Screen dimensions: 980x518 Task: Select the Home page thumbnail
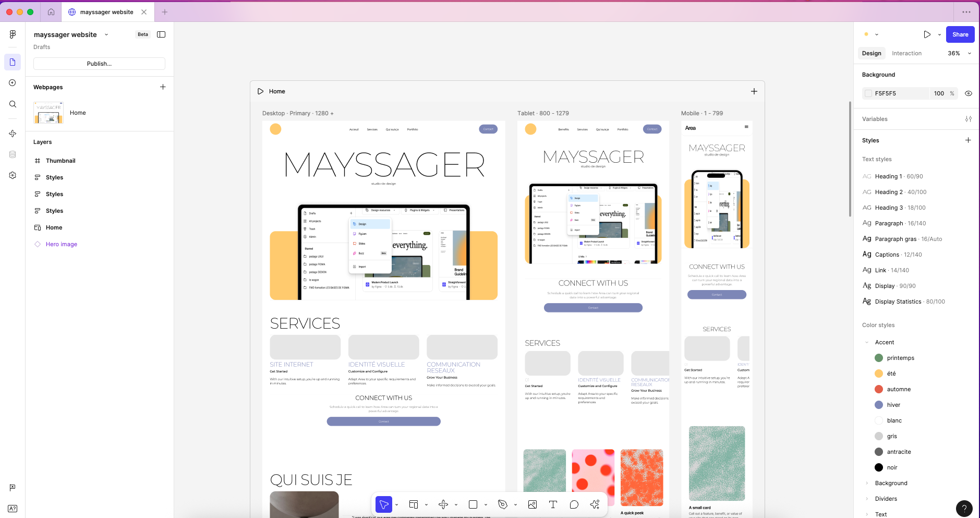(49, 113)
